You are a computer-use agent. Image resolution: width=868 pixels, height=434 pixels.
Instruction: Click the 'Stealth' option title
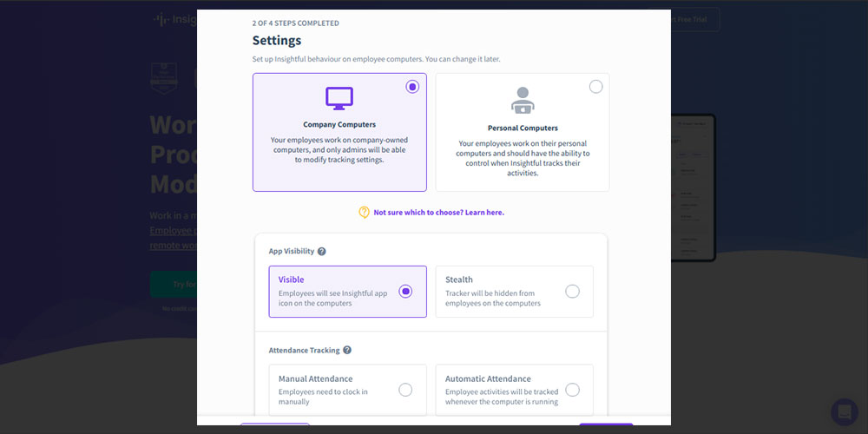tap(459, 279)
